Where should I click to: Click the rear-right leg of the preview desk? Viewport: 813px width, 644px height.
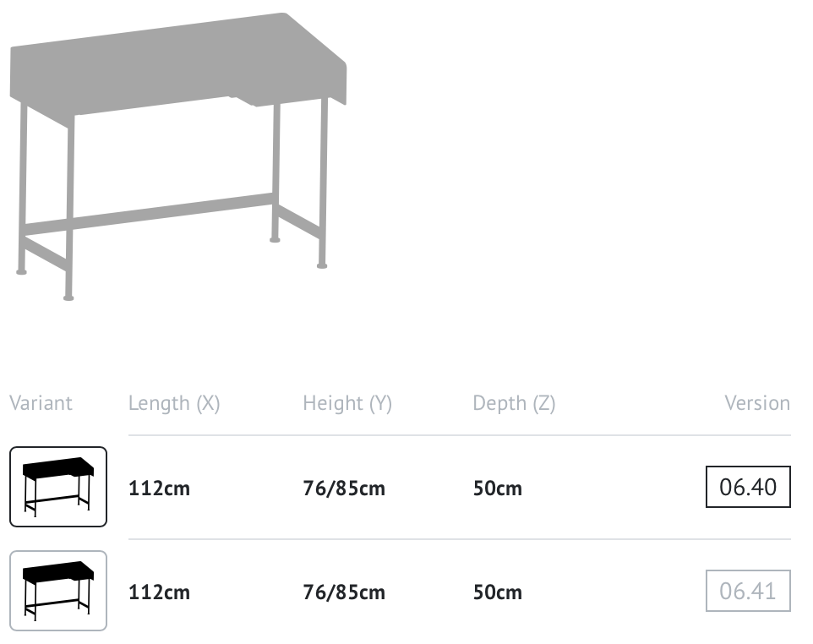point(276,171)
